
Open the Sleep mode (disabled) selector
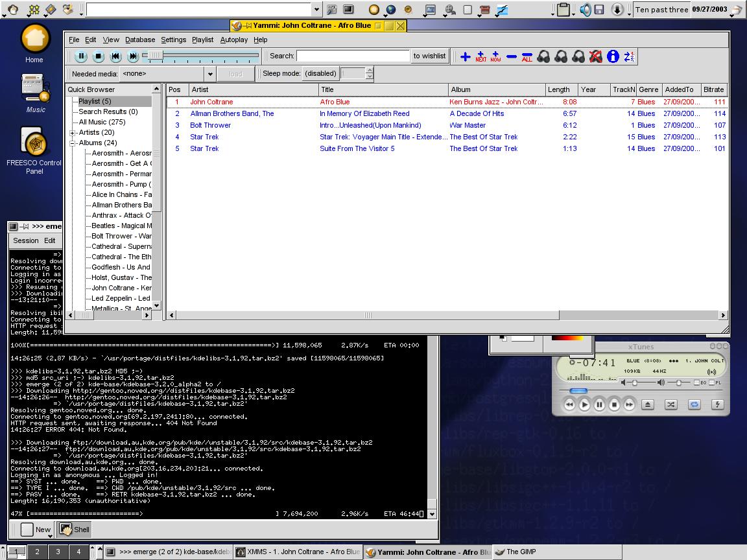coord(320,74)
